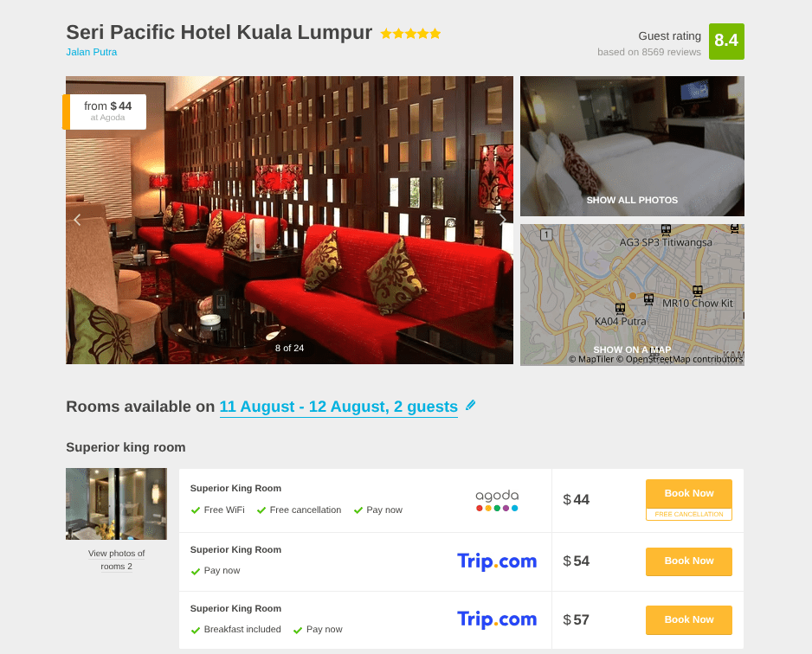This screenshot has width=812, height=654.
Task: Click View photos of rooms 2 link
Action: pos(117,560)
